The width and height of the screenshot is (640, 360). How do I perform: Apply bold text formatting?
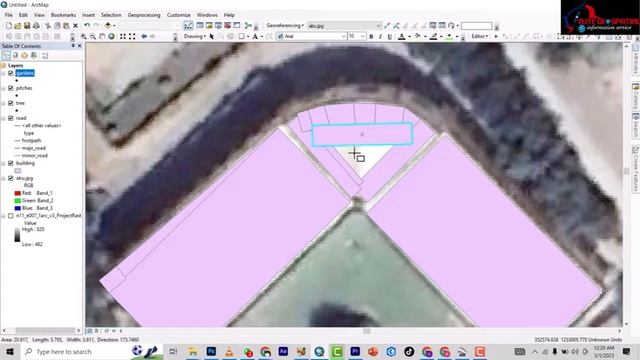click(x=371, y=36)
